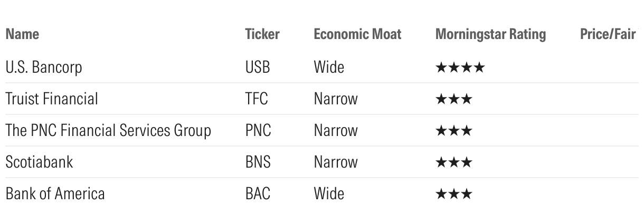This screenshot has width=644, height=214.
Task: Sort by Economic Moat column header
Action: (x=357, y=35)
